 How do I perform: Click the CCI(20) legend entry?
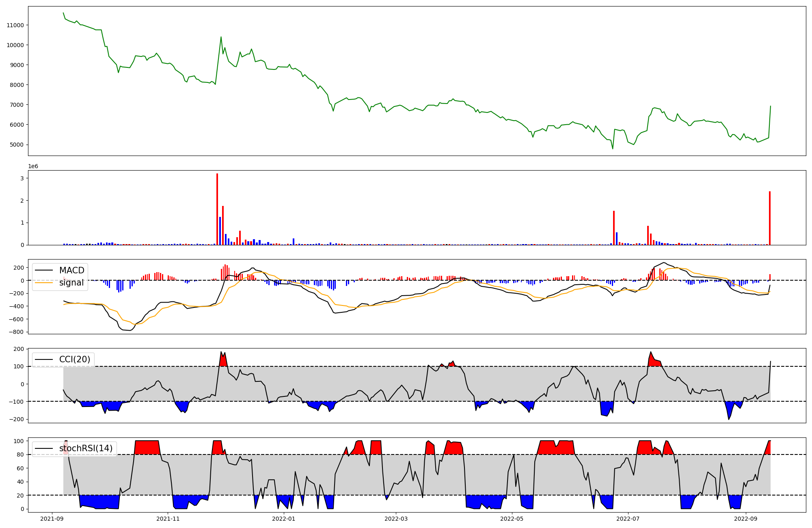[x=75, y=359]
